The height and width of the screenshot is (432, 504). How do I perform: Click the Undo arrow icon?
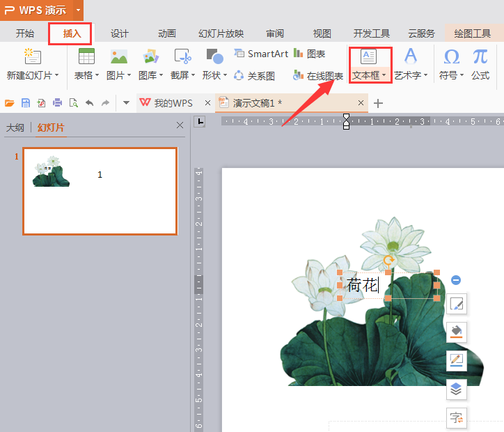pos(90,103)
